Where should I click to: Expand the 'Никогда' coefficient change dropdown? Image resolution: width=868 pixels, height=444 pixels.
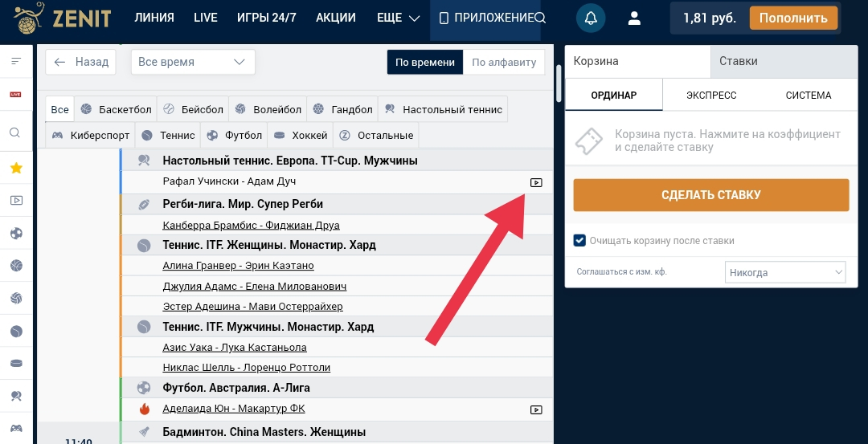(x=784, y=272)
